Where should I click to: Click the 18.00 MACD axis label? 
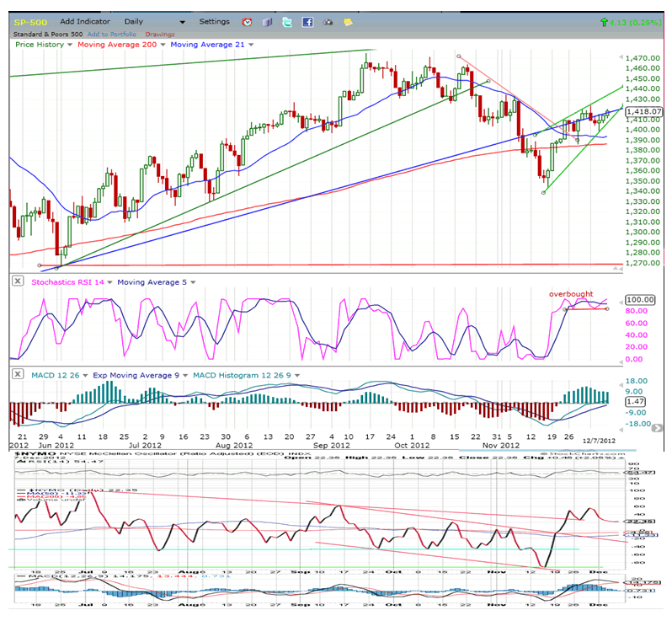pyautogui.click(x=637, y=381)
